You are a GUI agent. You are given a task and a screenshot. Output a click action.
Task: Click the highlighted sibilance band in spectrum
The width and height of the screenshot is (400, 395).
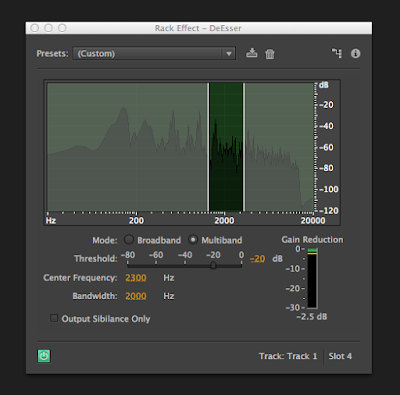226,147
